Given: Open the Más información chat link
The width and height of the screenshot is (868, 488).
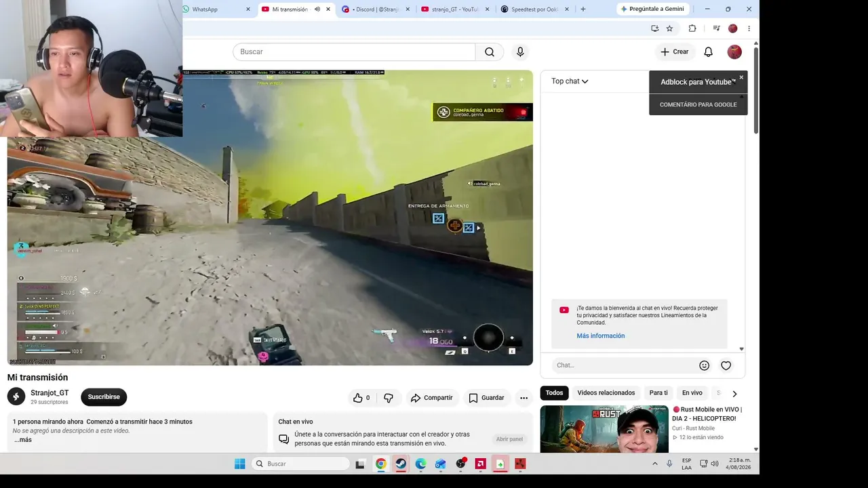Looking at the screenshot, I should 601,336.
